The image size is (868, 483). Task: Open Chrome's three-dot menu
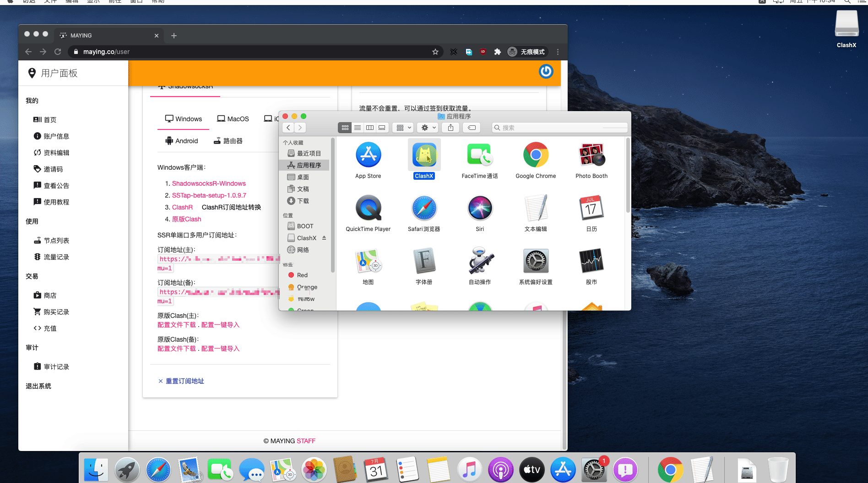point(558,52)
